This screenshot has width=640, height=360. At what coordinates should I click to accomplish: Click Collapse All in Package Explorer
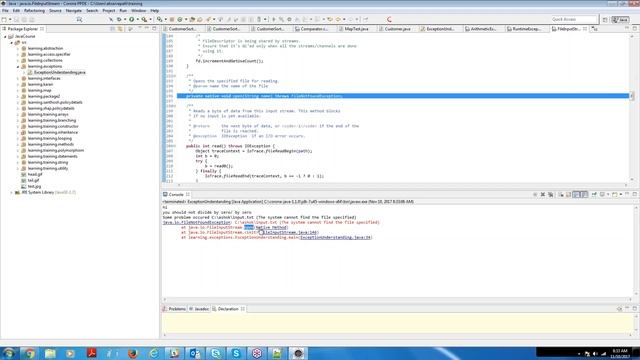[x=112, y=29]
